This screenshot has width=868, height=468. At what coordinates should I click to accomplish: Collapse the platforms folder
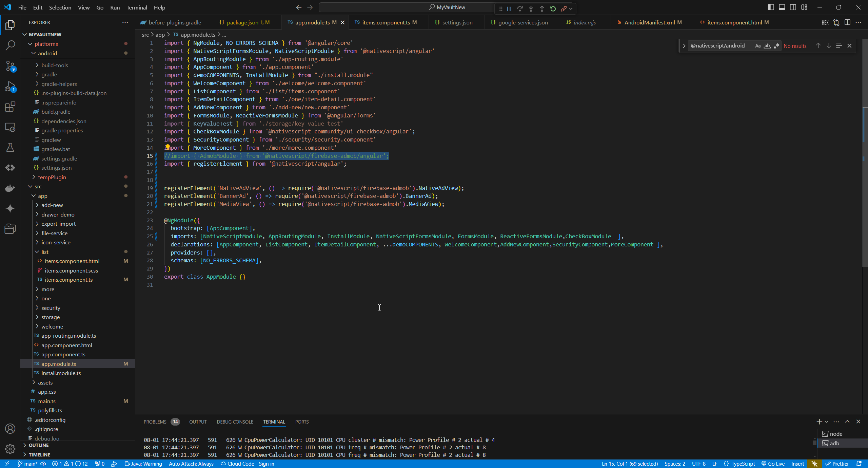(x=46, y=44)
